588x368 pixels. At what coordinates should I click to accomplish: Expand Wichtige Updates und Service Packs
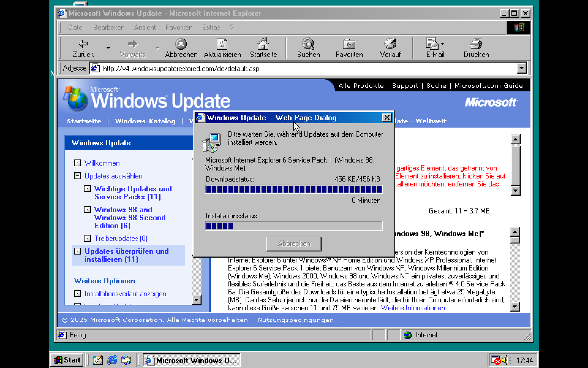87,189
